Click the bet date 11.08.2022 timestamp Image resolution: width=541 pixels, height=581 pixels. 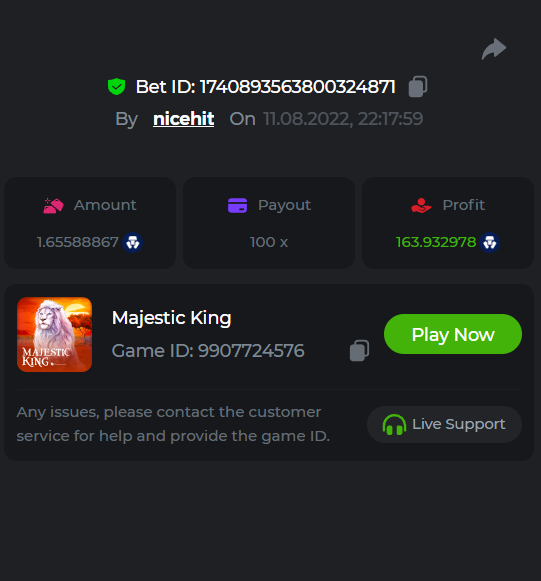pyautogui.click(x=343, y=119)
